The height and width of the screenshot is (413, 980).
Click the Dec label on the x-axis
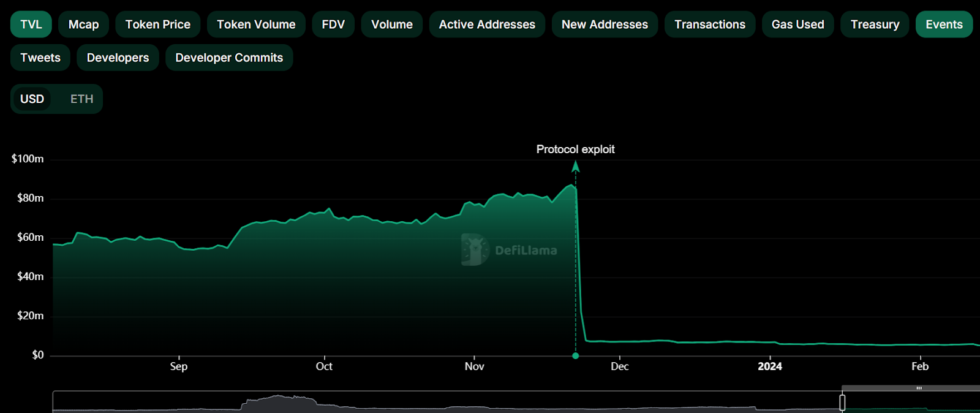(619, 366)
